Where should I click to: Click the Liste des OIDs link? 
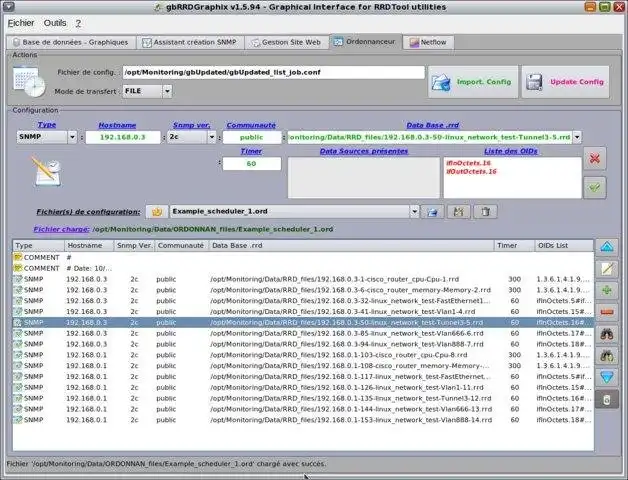pos(511,151)
